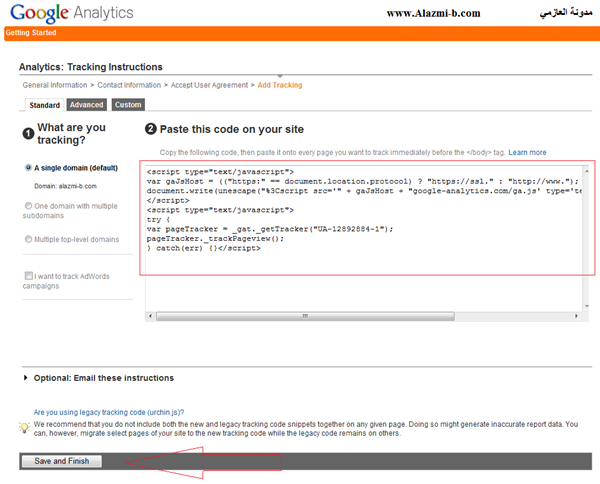Screen dimensions: 600x484
Task: Click the Getting Started header label
Action: [x=31, y=33]
